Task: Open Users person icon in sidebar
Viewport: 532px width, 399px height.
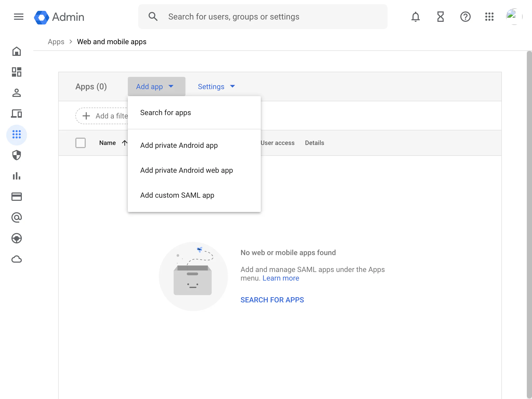Action: 17,93
